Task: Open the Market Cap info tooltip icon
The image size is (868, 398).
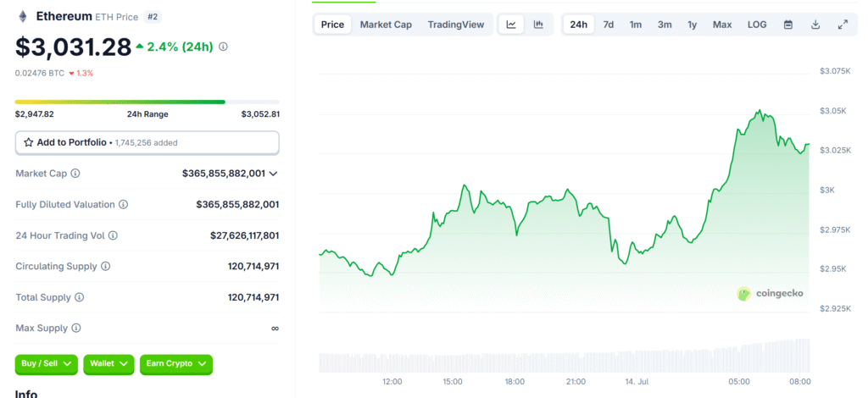Action: click(x=75, y=173)
